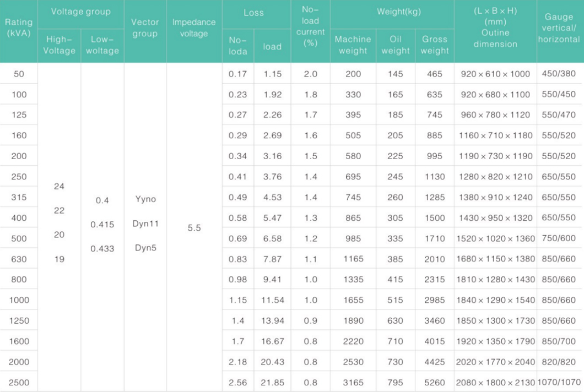Click the 24 high-voltage value

click(59, 187)
